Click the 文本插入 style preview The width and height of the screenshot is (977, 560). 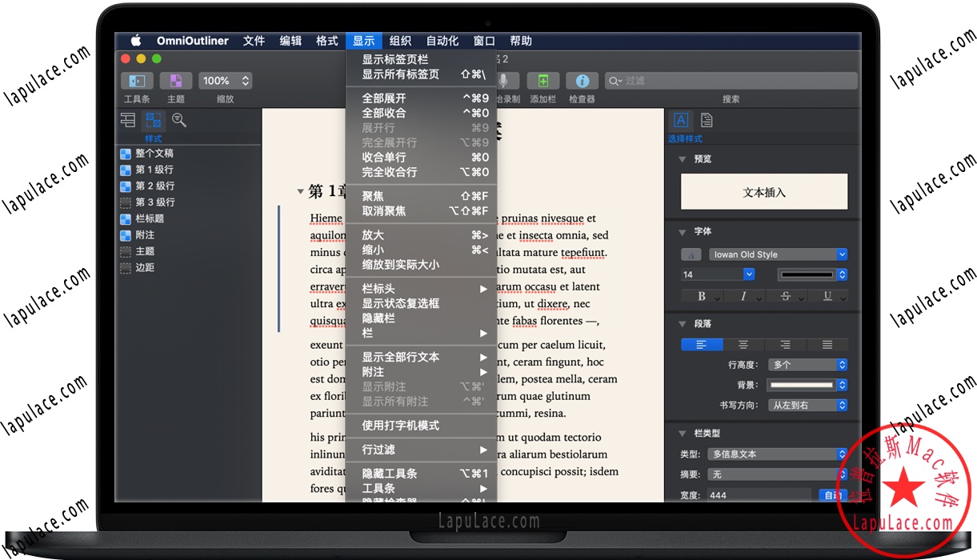(x=764, y=192)
